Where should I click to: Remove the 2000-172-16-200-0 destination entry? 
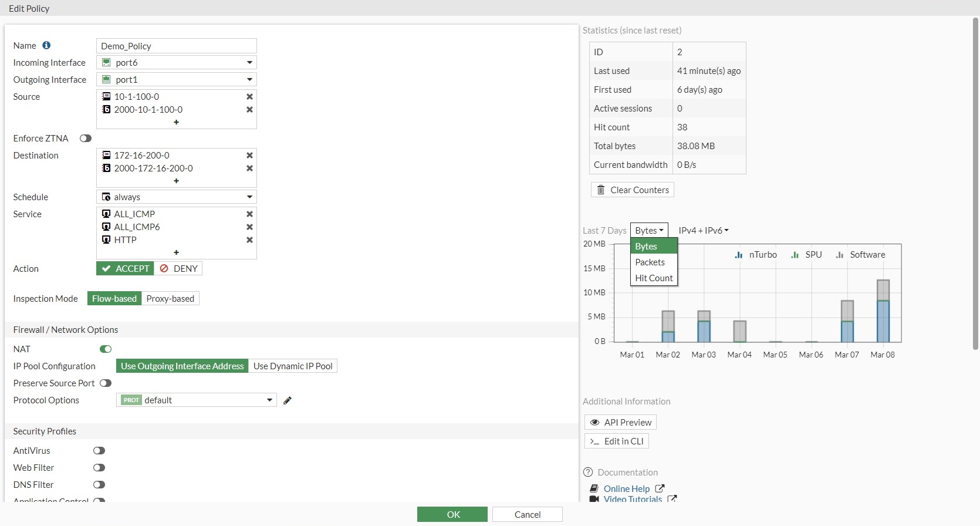(249, 168)
